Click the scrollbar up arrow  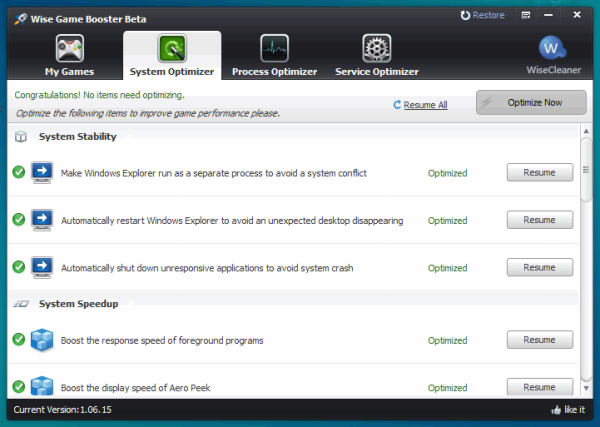[x=586, y=131]
